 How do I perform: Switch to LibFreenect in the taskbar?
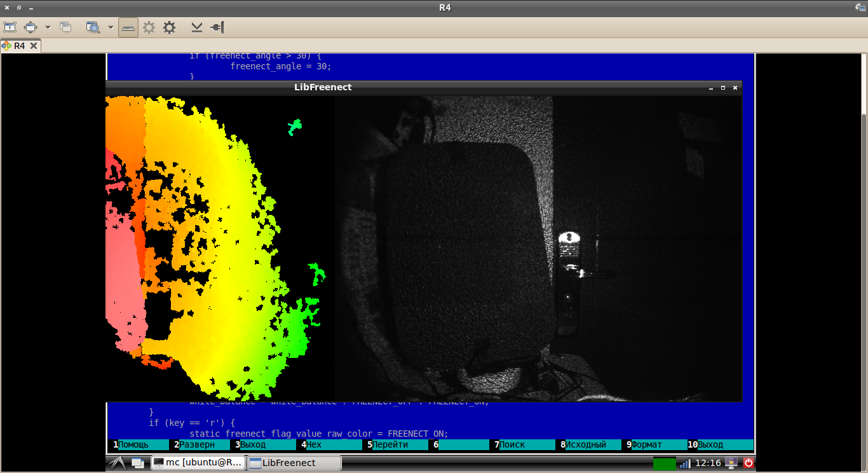click(x=294, y=463)
